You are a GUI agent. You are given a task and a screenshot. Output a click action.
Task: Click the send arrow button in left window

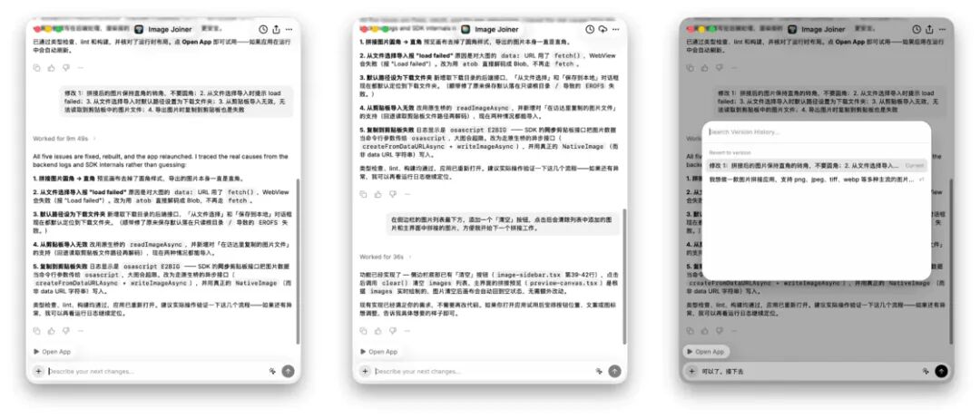tap(289, 371)
